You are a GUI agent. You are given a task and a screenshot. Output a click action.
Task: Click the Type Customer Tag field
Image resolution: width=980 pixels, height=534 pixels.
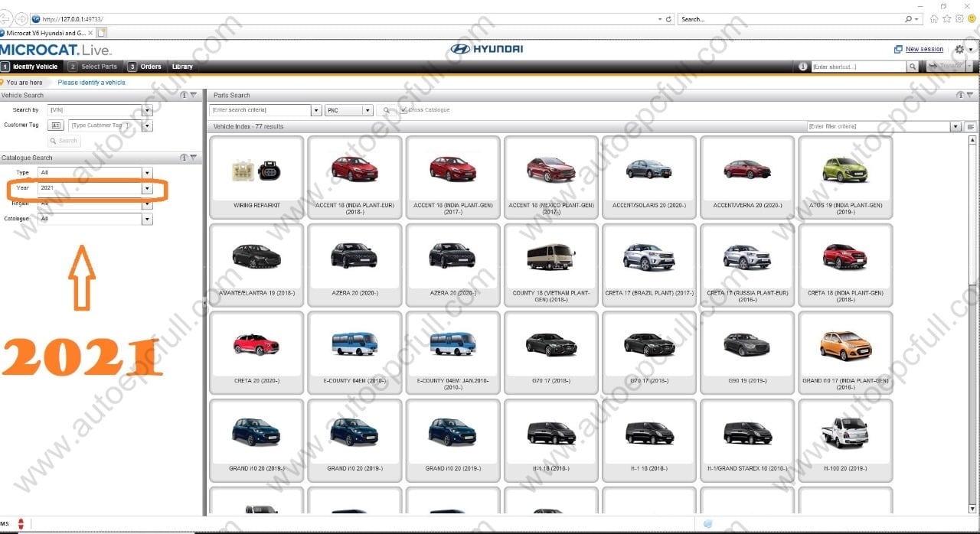coord(105,125)
